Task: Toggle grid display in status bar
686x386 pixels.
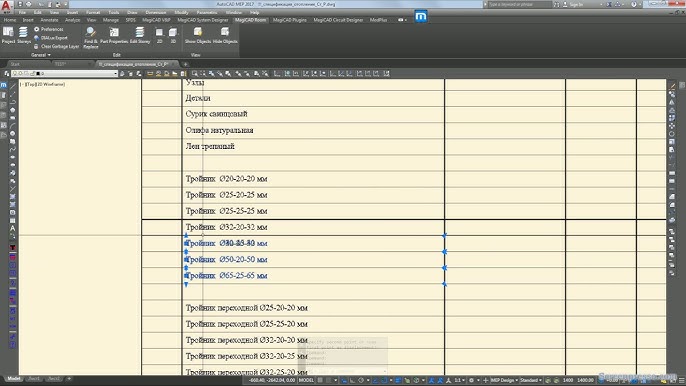Action: click(321, 380)
